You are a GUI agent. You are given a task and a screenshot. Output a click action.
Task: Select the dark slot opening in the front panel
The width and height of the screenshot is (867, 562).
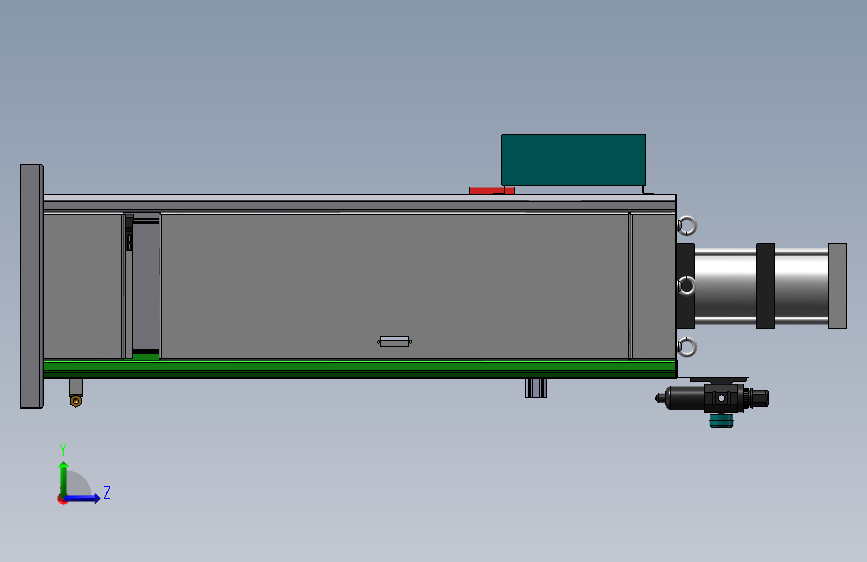[x=146, y=286]
